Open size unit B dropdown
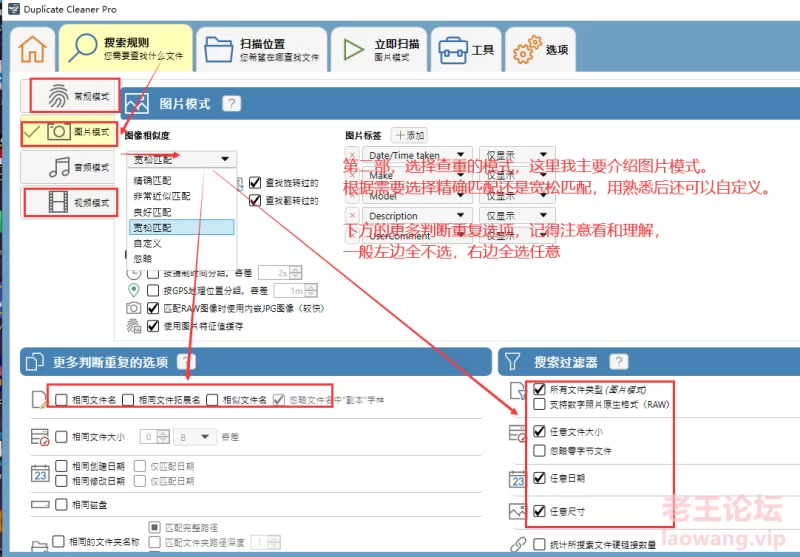 point(195,437)
